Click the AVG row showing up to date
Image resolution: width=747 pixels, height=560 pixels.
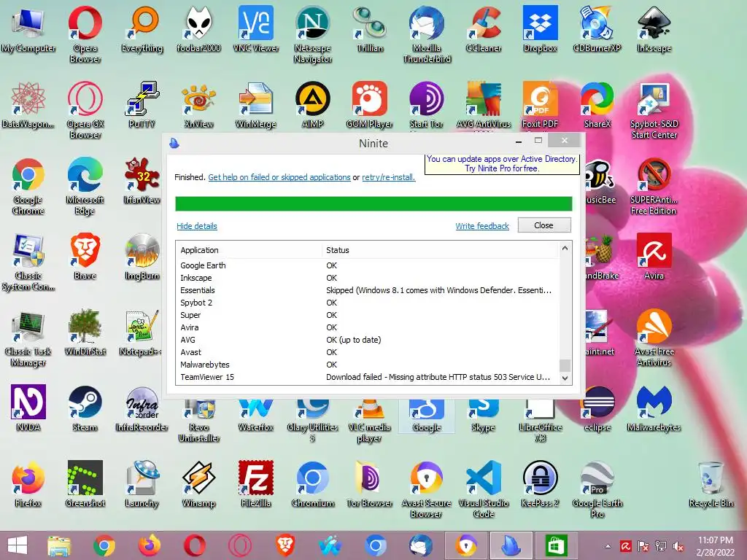click(x=367, y=340)
